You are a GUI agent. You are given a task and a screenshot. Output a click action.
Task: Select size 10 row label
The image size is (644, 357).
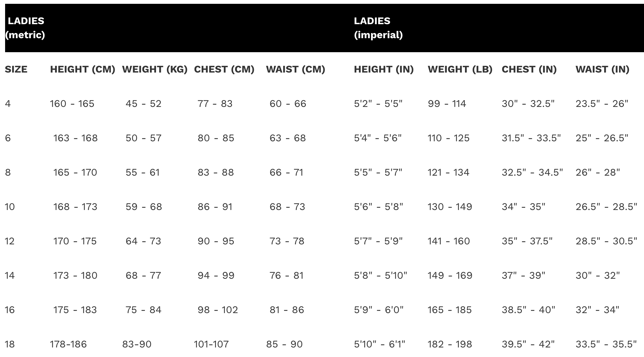click(10, 207)
